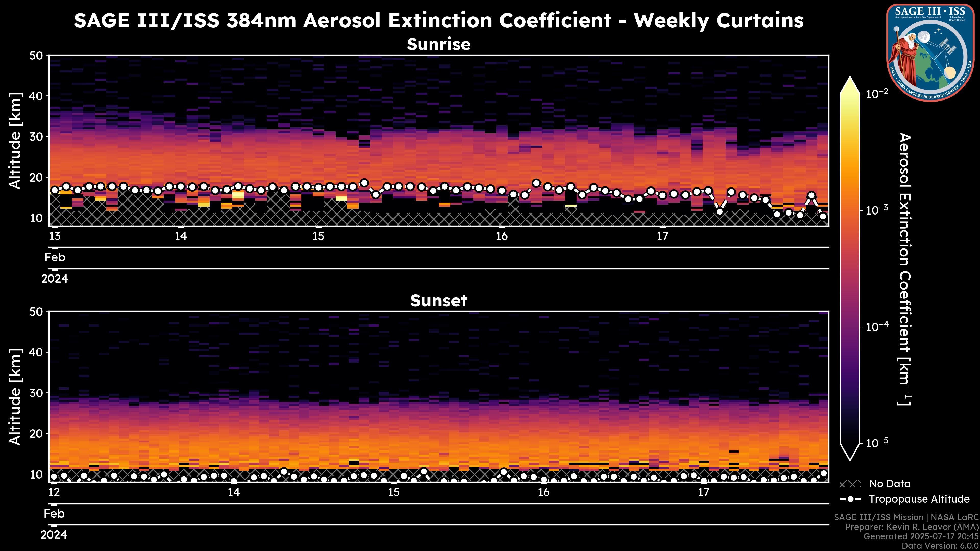Click the first tropopause marker in the Sunrise plot

55,190
